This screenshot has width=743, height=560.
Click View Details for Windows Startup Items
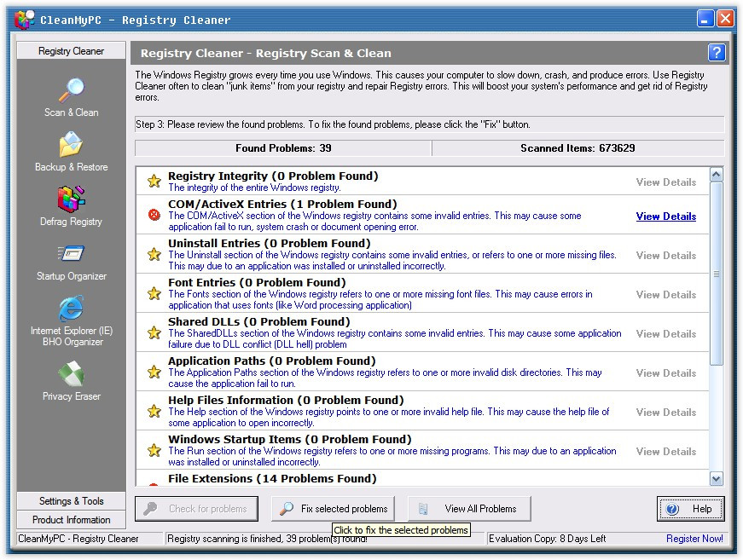(665, 452)
